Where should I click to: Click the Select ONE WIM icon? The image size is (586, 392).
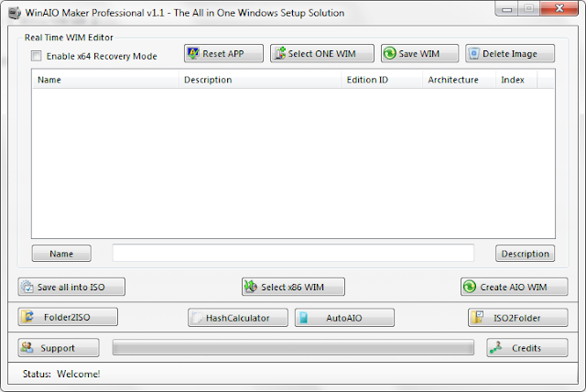[280, 53]
